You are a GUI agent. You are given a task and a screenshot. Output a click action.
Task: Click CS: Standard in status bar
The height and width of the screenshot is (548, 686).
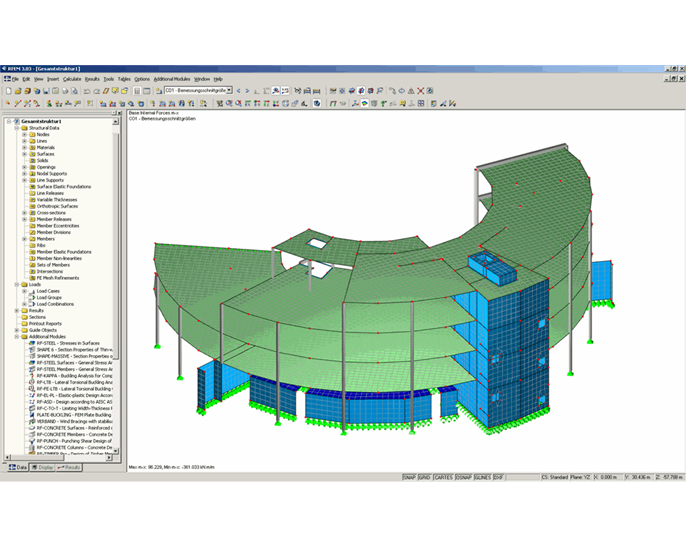555,477
